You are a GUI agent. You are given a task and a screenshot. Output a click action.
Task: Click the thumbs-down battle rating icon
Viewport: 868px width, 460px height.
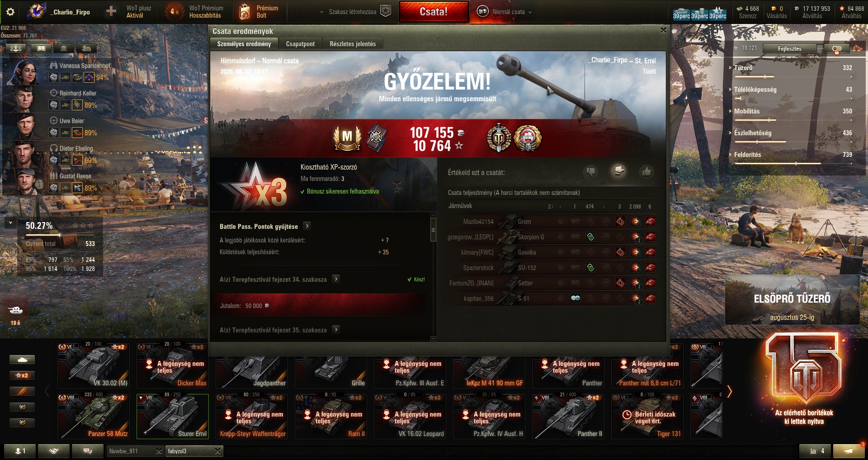coord(590,171)
